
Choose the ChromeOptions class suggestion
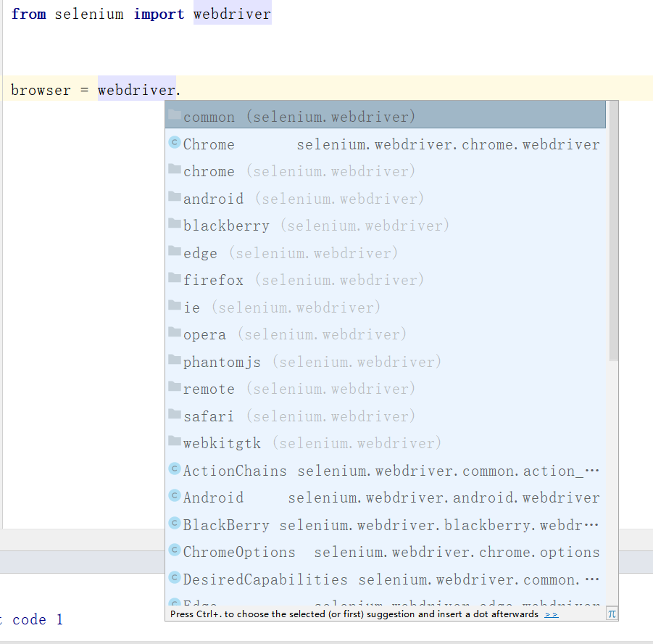coord(386,552)
